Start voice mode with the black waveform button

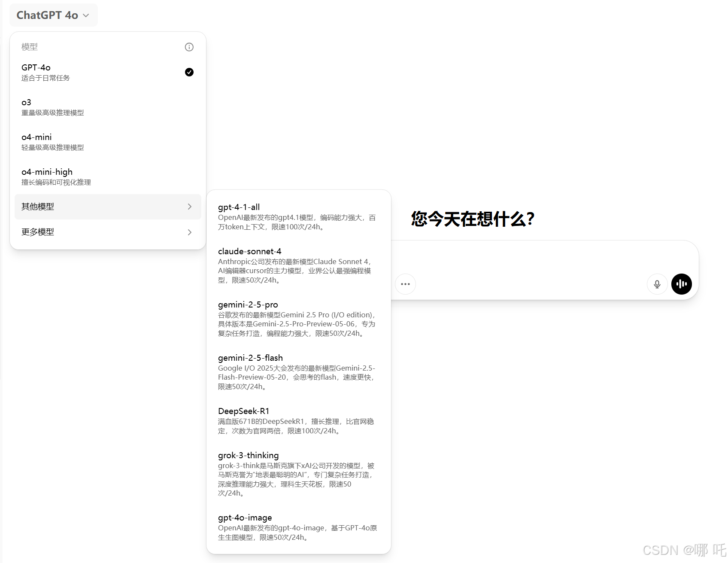pyautogui.click(x=681, y=284)
